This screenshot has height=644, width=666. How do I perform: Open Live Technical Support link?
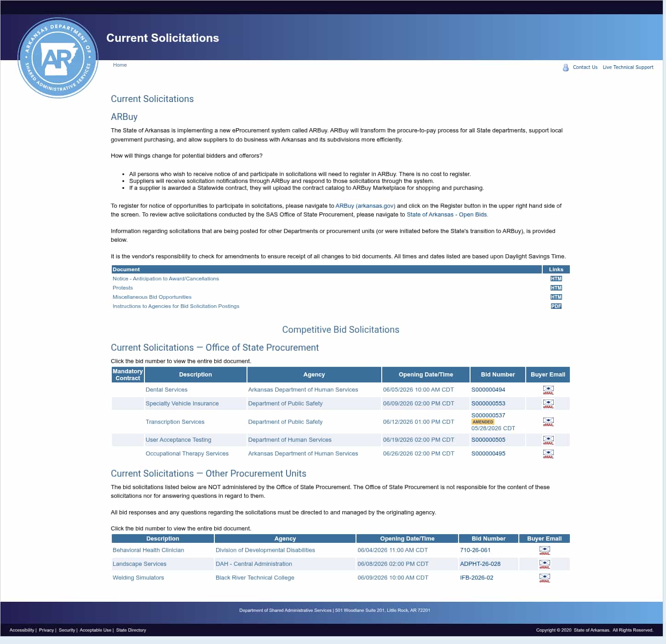tap(628, 67)
